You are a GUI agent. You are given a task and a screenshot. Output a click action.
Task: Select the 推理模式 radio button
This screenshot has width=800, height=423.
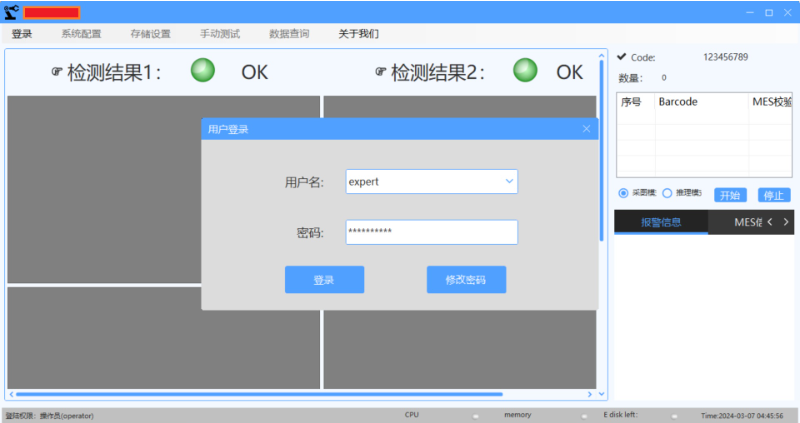[667, 194]
